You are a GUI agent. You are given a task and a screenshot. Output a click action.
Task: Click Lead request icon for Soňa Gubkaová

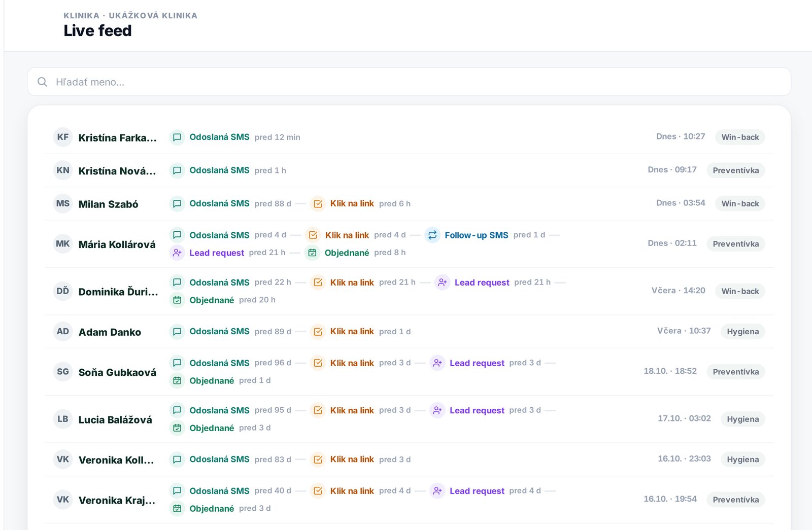(x=437, y=363)
